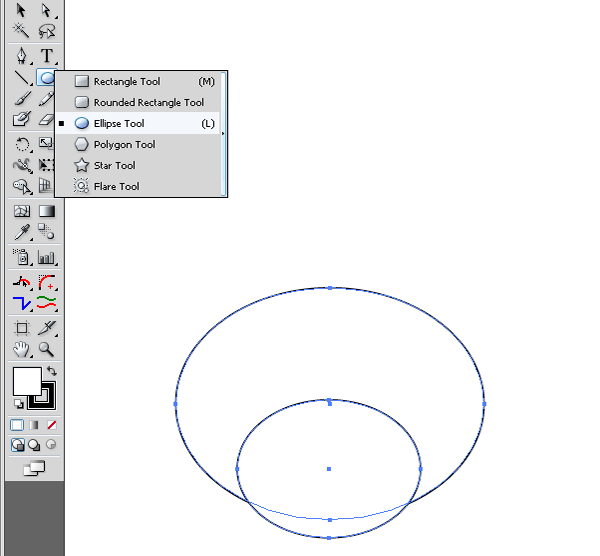Image resolution: width=600 pixels, height=556 pixels.
Task: Enable Draw Inside mode
Action: tap(51, 445)
